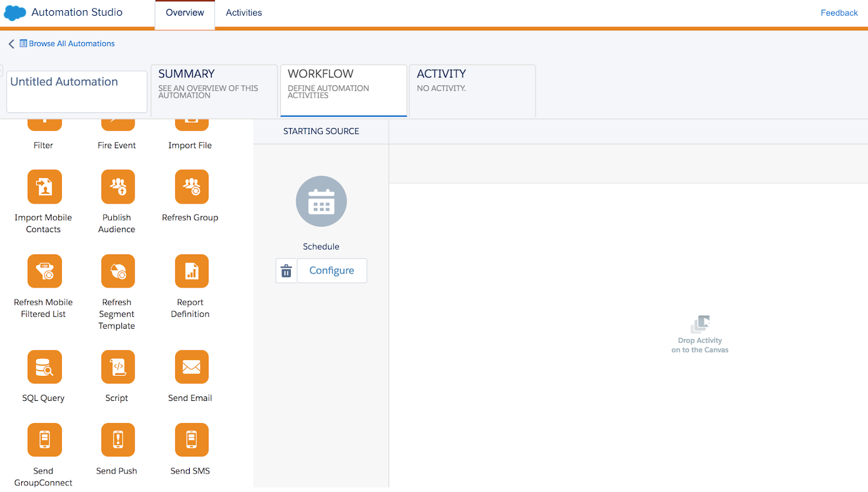868x492 pixels.
Task: Rename the Untitled Automation field
Action: click(x=76, y=90)
